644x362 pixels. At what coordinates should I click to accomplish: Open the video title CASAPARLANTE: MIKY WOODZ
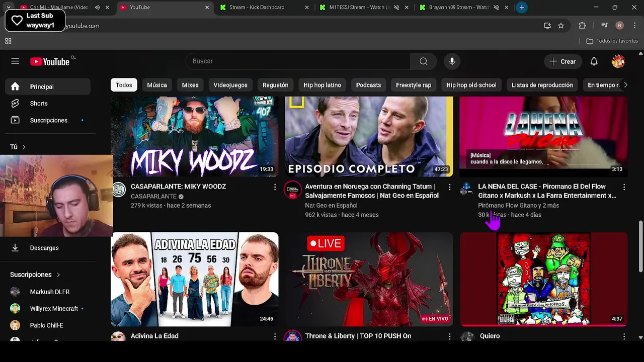click(x=178, y=187)
